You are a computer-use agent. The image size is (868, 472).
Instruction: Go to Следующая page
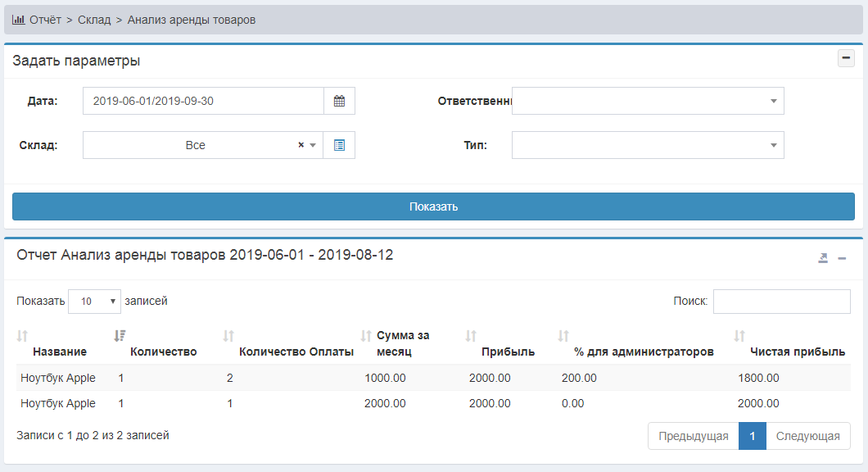pos(807,436)
